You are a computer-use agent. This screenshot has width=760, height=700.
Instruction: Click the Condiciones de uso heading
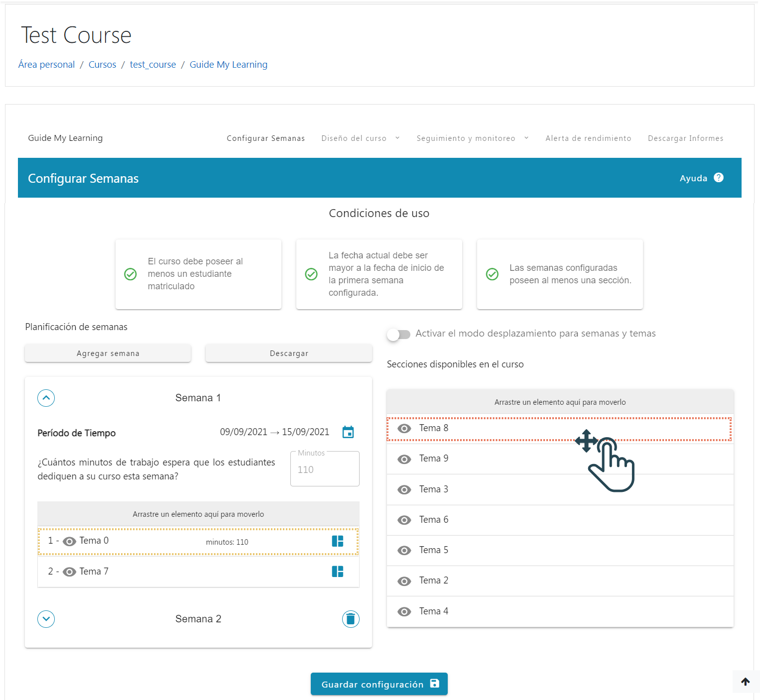pyautogui.click(x=379, y=213)
